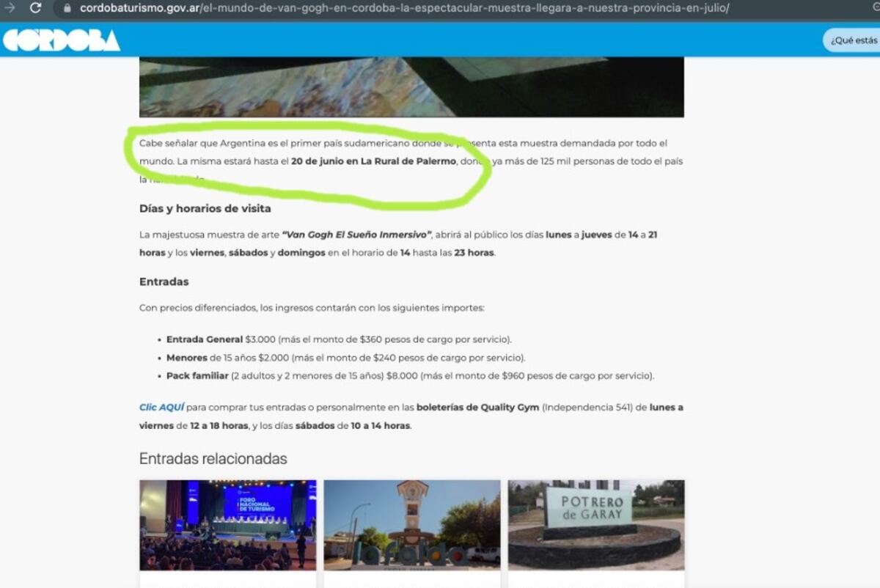Click 'sábados de 10 a 14 horas' text
Screen dimensions: 880x588
[353, 425]
